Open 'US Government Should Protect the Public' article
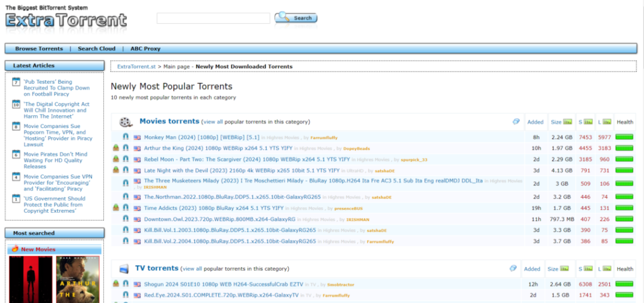This screenshot has width=644, height=303. pos(55,204)
